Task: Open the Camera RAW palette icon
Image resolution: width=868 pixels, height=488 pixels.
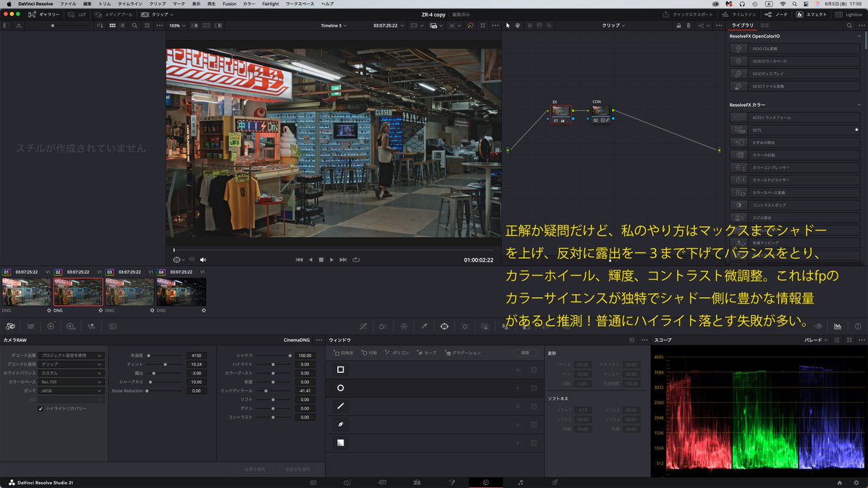Action: point(10,326)
